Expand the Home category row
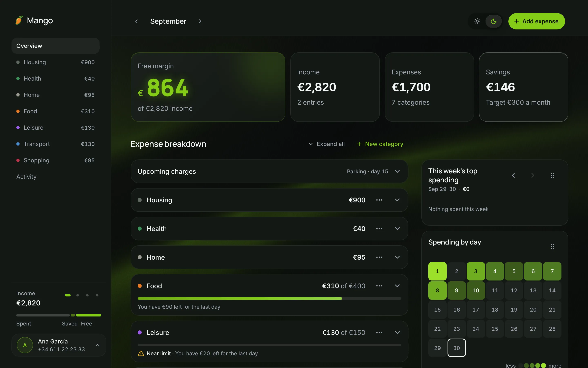 coord(397,257)
